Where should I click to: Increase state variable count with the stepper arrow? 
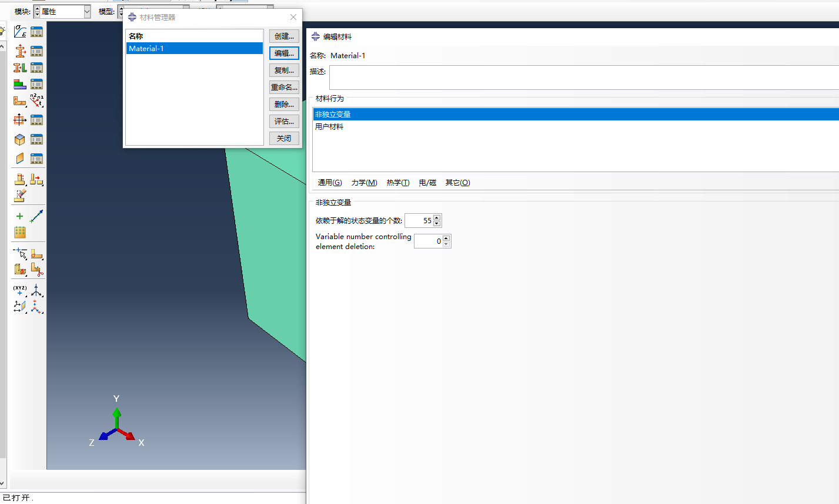[436, 217]
